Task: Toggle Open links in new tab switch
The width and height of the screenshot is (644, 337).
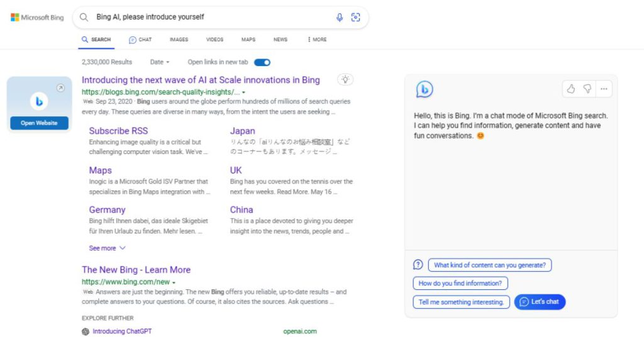Action: point(262,62)
